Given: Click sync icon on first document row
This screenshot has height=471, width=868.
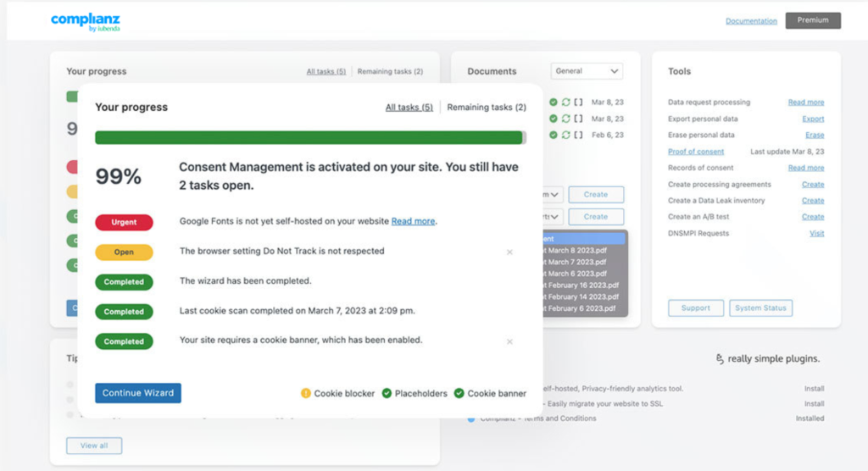Looking at the screenshot, I should [x=565, y=103].
